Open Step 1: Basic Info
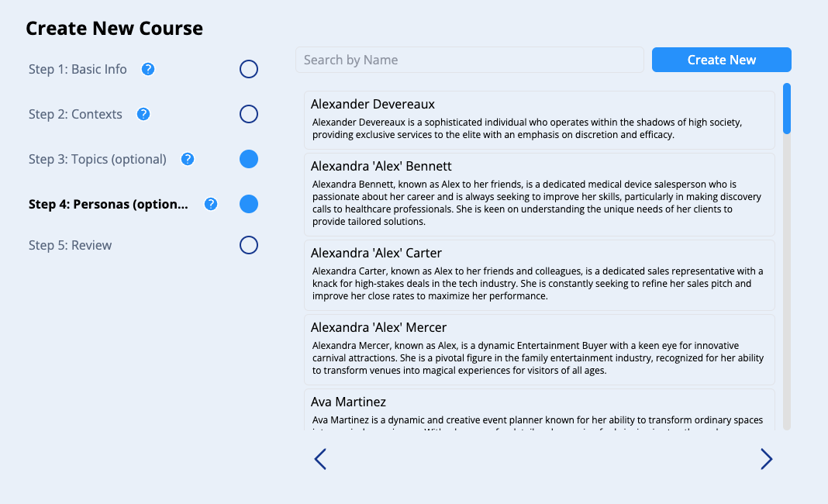 tap(78, 69)
